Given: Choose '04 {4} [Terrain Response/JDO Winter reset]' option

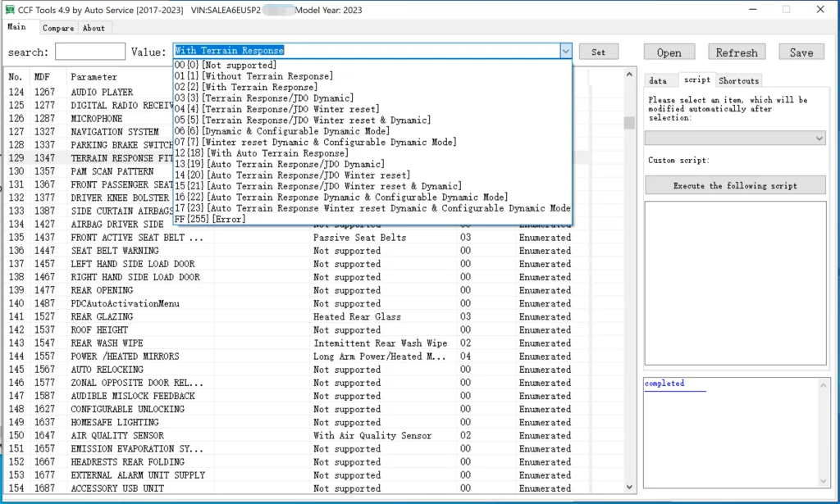Looking at the screenshot, I should (x=373, y=109).
